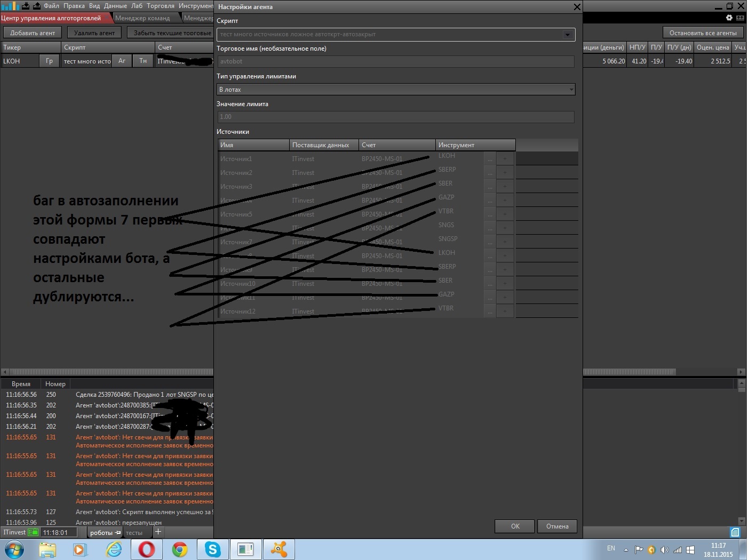Expand the Тип управления лимитами dropdown
The height and width of the screenshot is (560, 749).
pos(571,90)
